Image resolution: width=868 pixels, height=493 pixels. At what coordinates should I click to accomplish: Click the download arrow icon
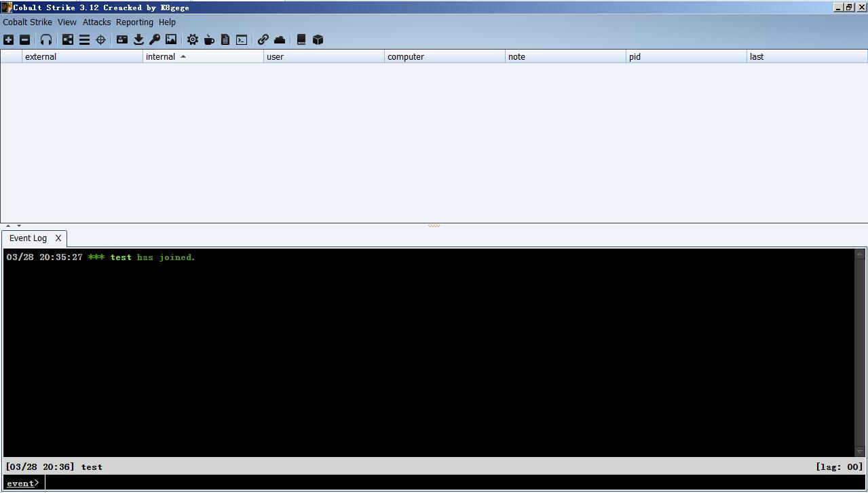[x=138, y=40]
